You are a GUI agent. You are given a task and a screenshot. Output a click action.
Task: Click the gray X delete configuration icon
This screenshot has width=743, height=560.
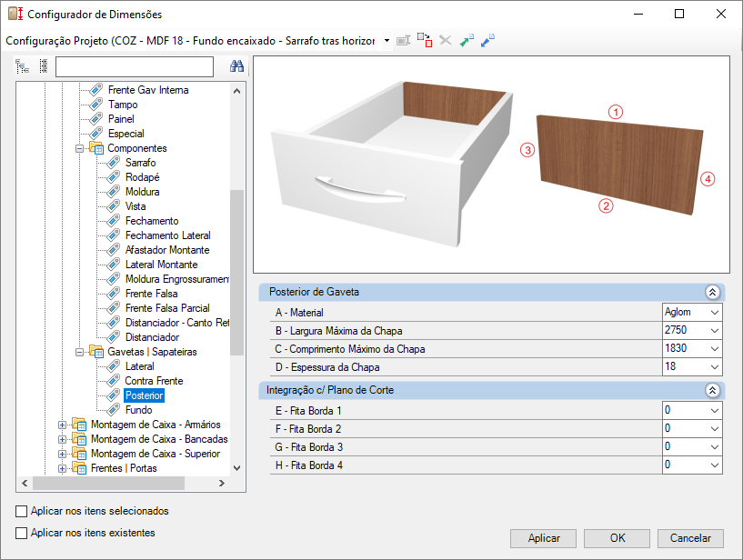[446, 40]
